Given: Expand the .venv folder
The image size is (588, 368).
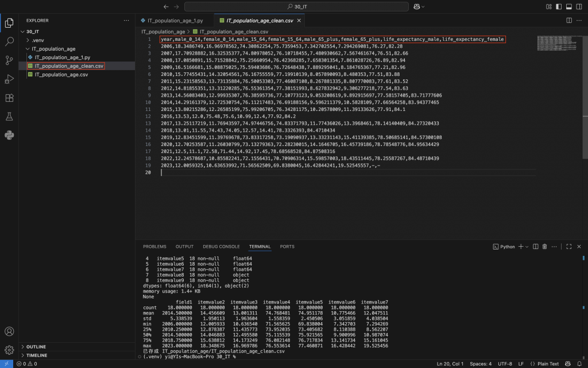Looking at the screenshot, I should click(28, 40).
